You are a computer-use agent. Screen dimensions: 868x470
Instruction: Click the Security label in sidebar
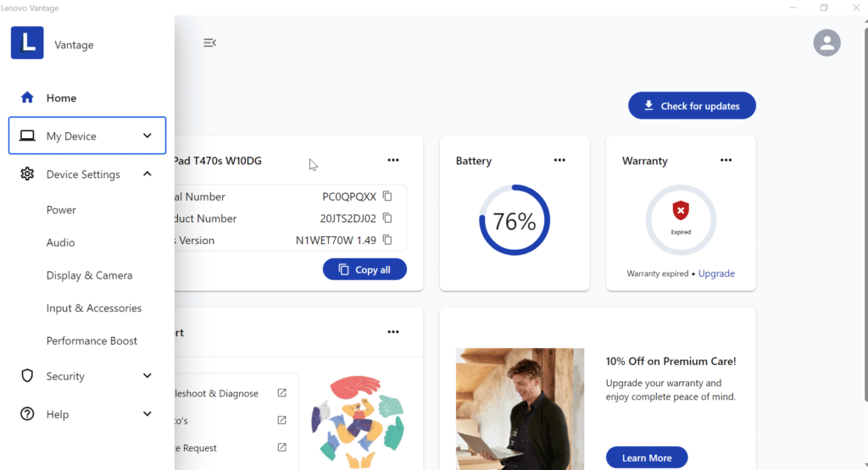tap(65, 376)
